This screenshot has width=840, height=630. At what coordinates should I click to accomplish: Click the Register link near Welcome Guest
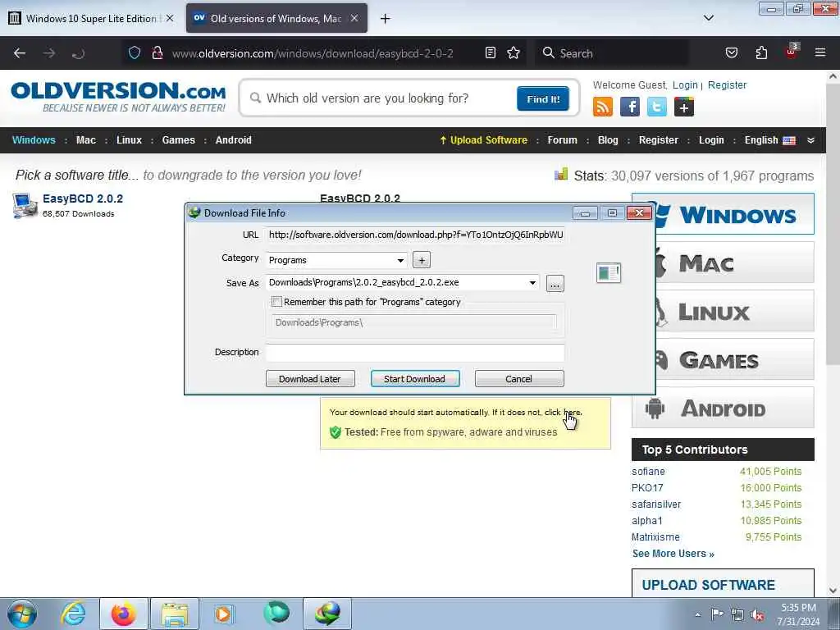727,85
